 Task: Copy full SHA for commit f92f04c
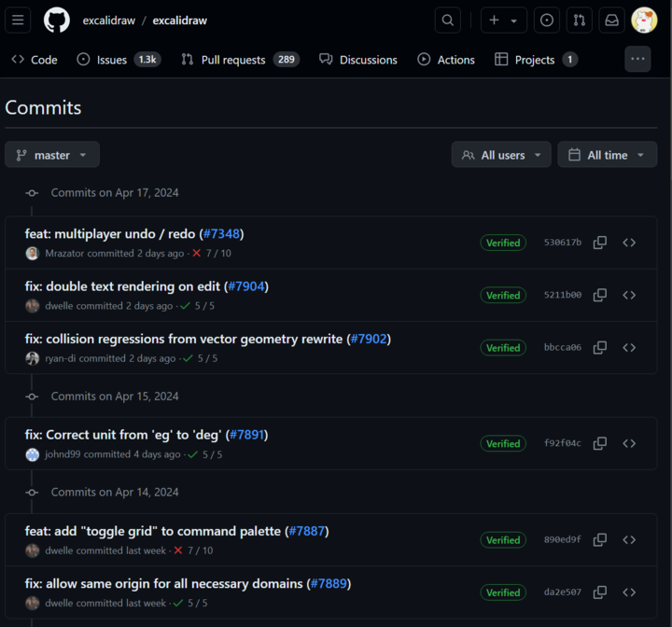[600, 443]
